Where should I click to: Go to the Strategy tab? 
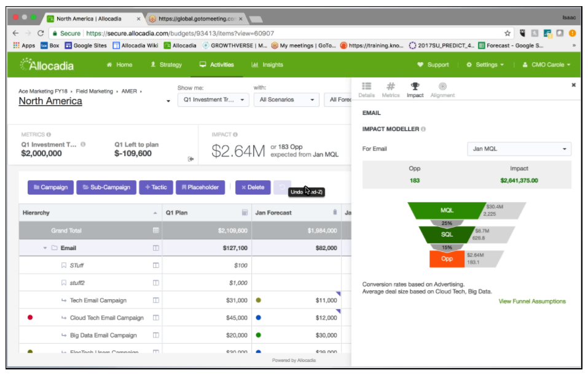point(166,65)
